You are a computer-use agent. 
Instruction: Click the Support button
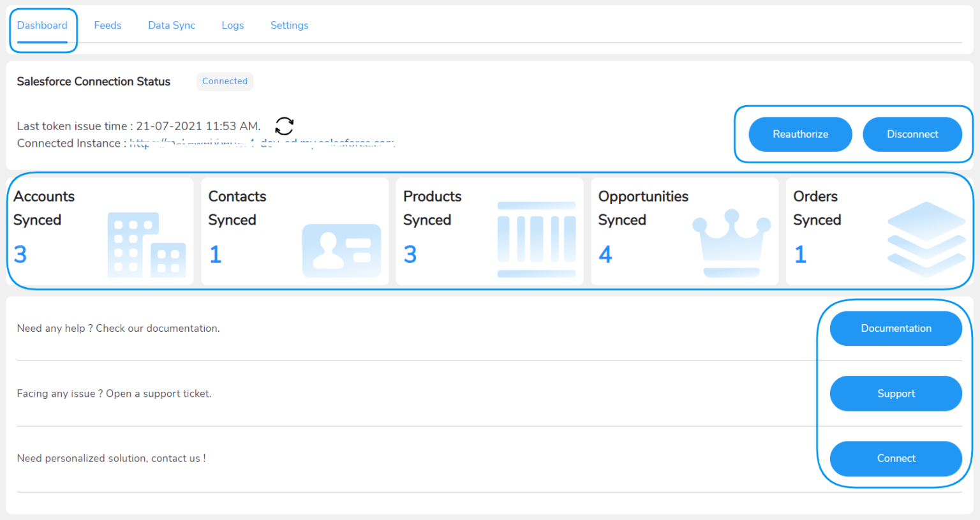point(895,394)
